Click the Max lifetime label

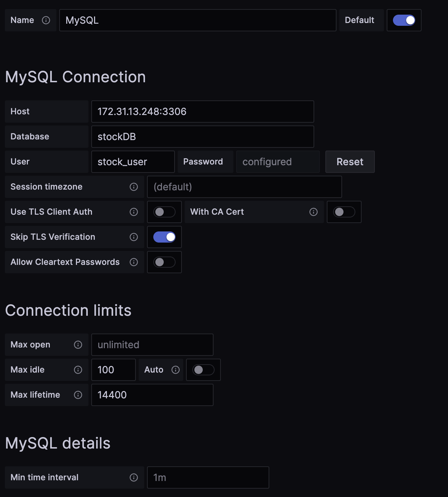(36, 395)
